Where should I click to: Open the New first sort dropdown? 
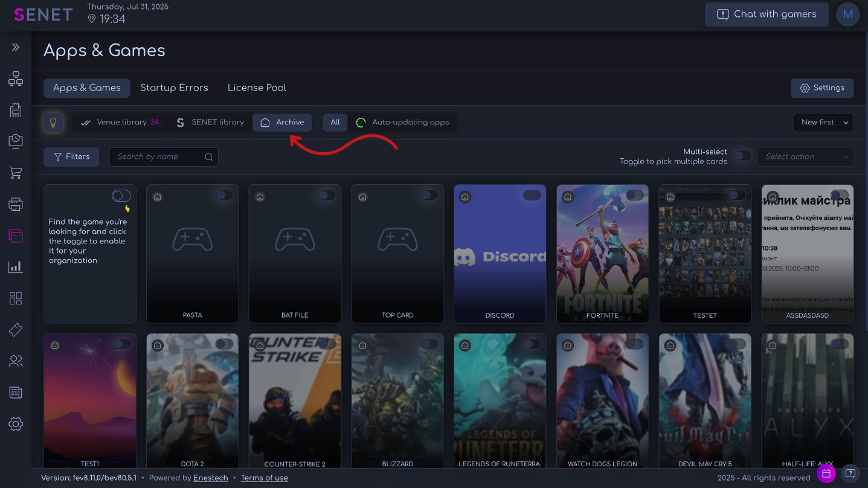point(823,123)
